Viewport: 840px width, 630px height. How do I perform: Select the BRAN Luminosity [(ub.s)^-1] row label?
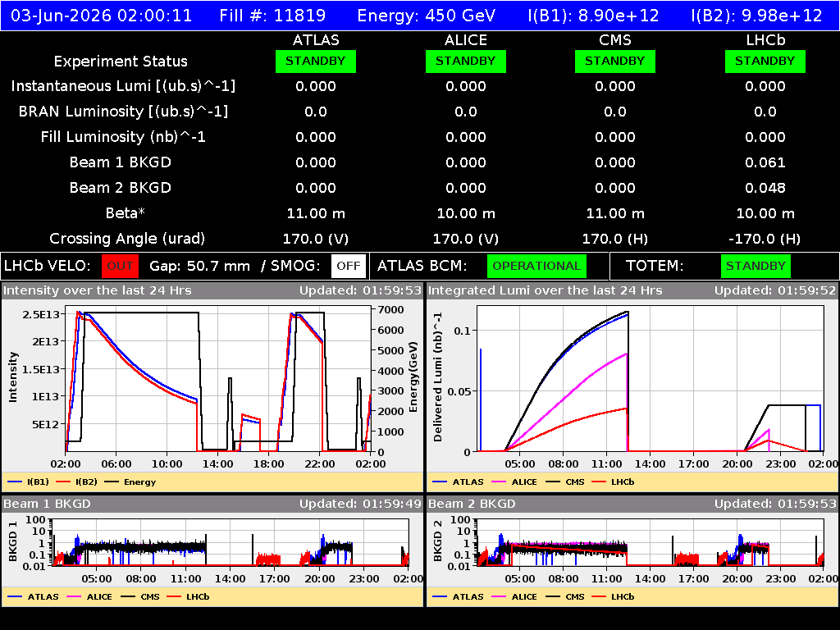point(123,112)
